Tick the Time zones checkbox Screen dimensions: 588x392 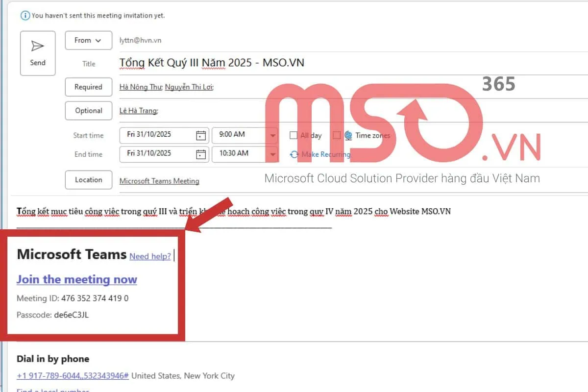coord(337,135)
